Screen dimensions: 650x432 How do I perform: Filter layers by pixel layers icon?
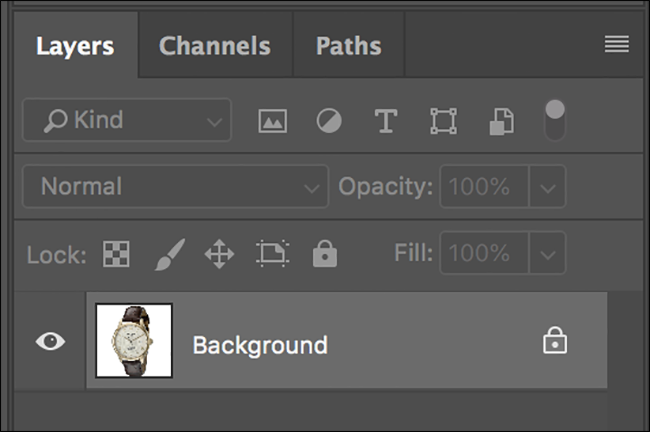(272, 121)
